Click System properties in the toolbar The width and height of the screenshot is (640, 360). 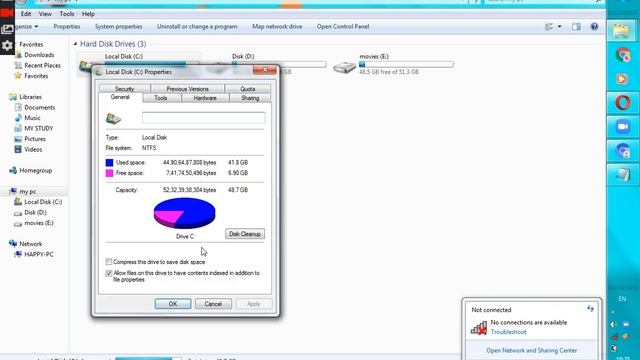click(118, 27)
